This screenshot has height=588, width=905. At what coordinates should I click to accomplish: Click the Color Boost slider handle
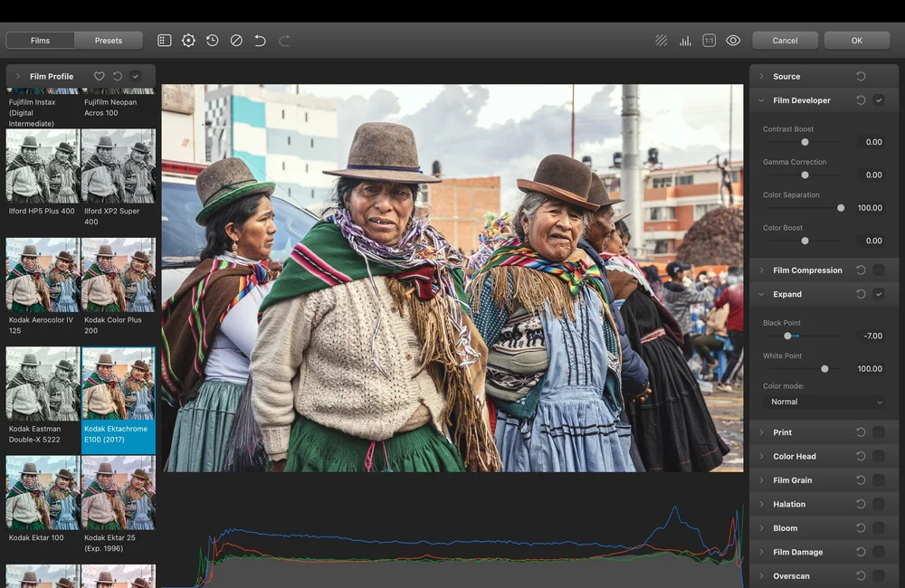coord(805,241)
